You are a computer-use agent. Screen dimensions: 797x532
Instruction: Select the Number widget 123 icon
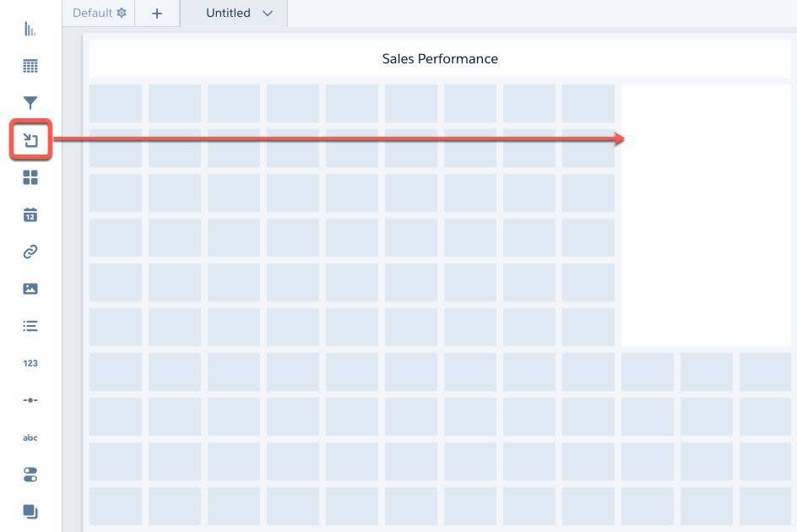tap(30, 363)
